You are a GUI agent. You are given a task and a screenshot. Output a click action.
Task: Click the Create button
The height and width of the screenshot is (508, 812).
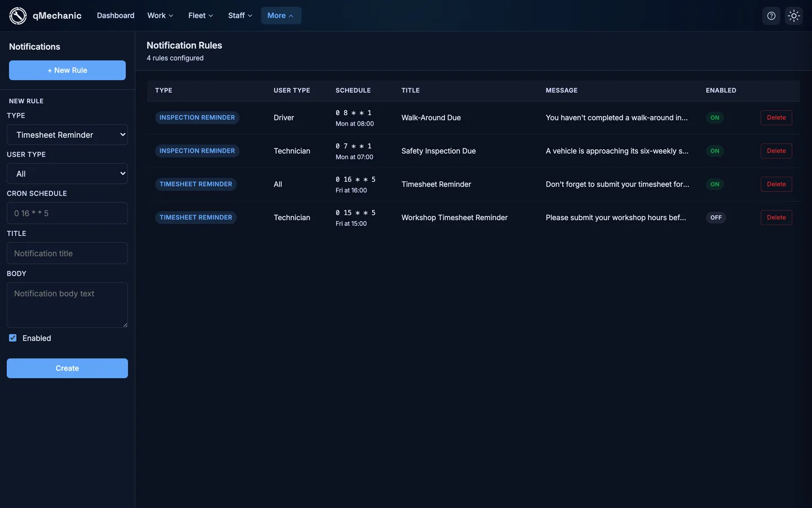pos(67,369)
